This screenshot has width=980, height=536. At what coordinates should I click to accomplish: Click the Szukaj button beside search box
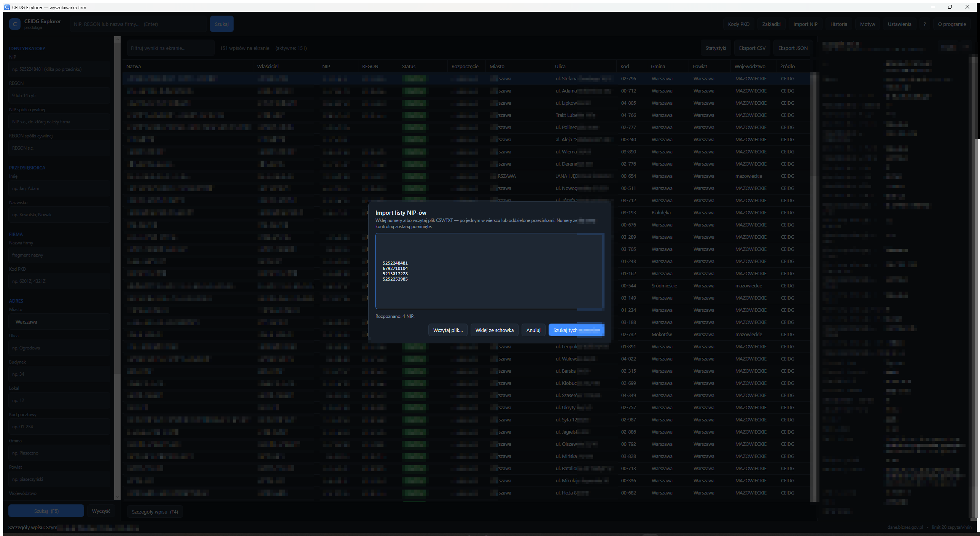(x=221, y=24)
